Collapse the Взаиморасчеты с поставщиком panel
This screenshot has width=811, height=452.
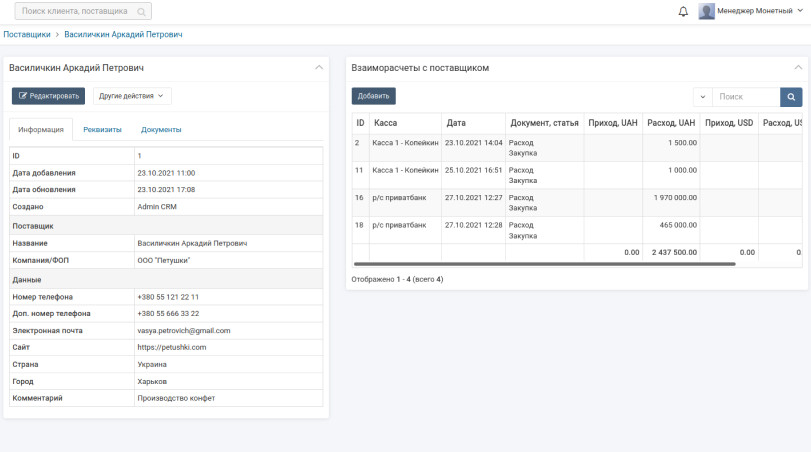798,68
